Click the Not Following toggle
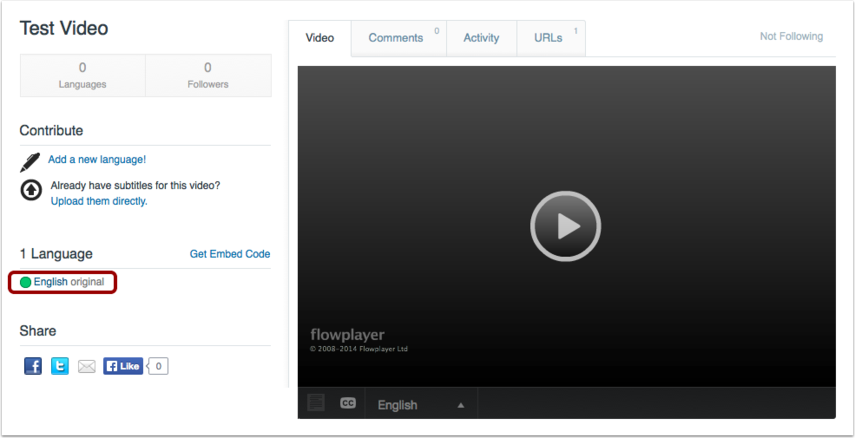 point(791,37)
